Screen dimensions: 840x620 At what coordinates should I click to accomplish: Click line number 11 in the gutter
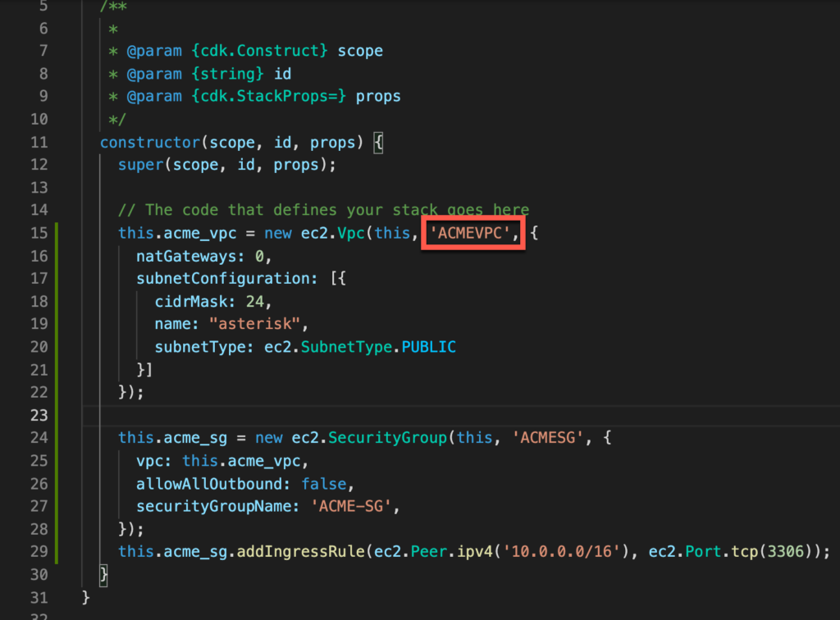(x=39, y=143)
